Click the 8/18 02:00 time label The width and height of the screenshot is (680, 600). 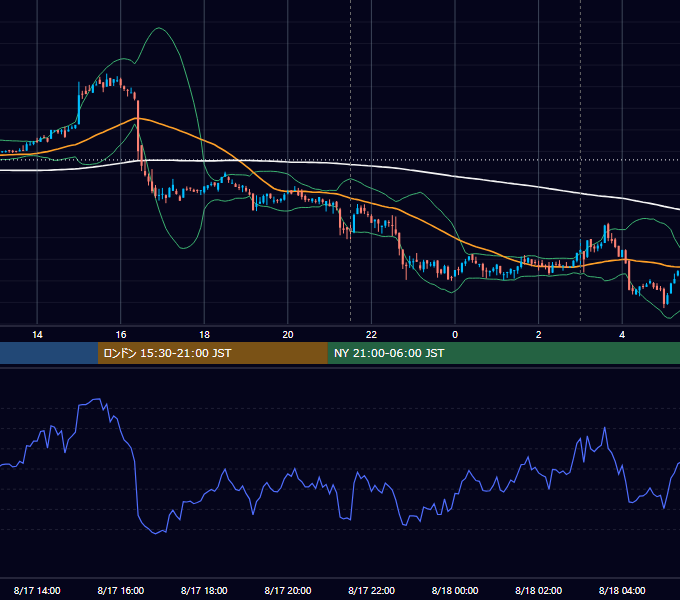pos(538,590)
